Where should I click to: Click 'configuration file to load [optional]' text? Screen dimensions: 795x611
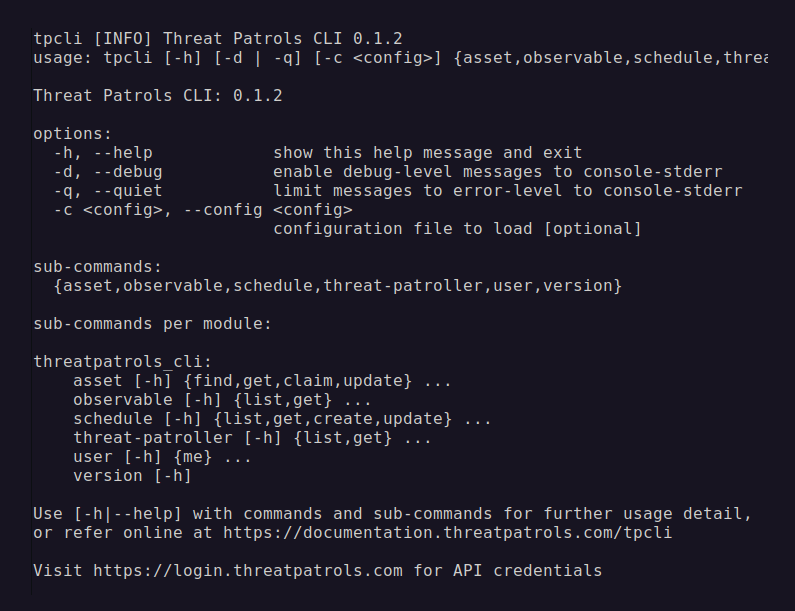[457, 229]
